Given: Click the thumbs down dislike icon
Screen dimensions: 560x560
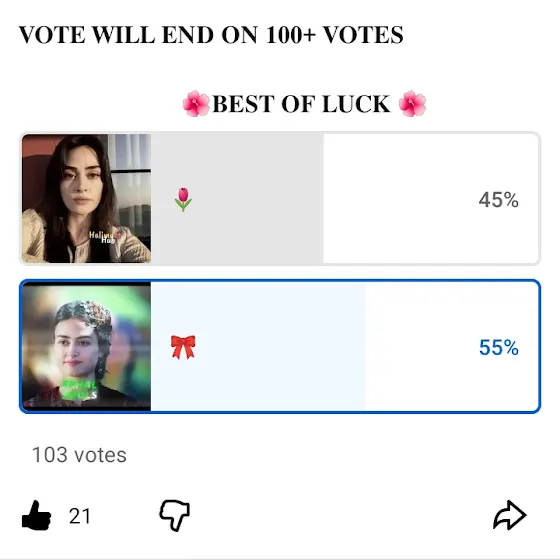Looking at the screenshot, I should coord(175,515).
